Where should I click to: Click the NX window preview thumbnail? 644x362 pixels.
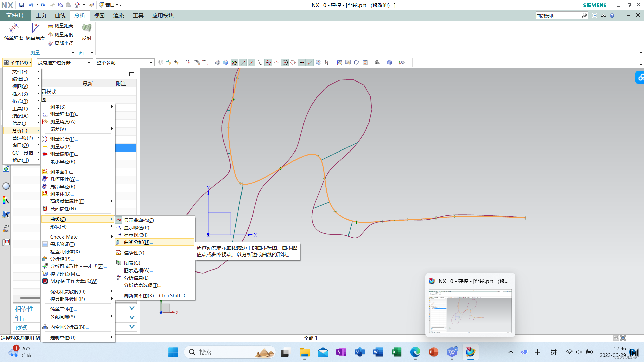point(470,310)
